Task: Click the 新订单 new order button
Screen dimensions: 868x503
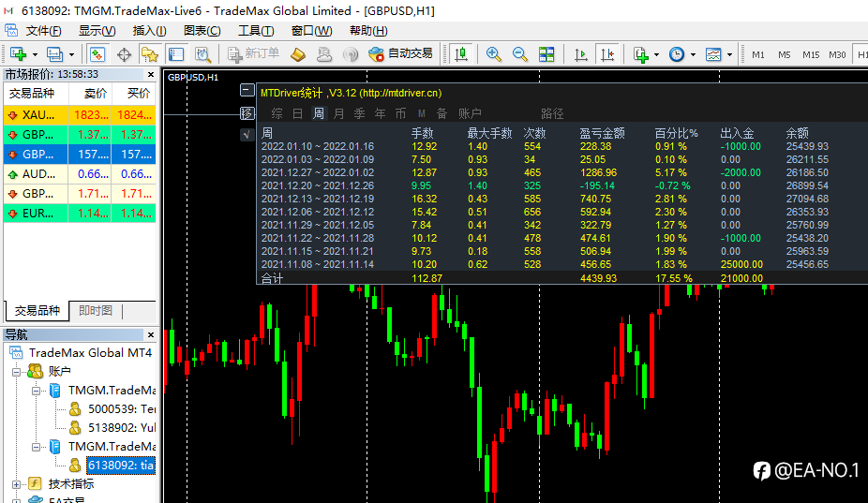Action: point(253,53)
